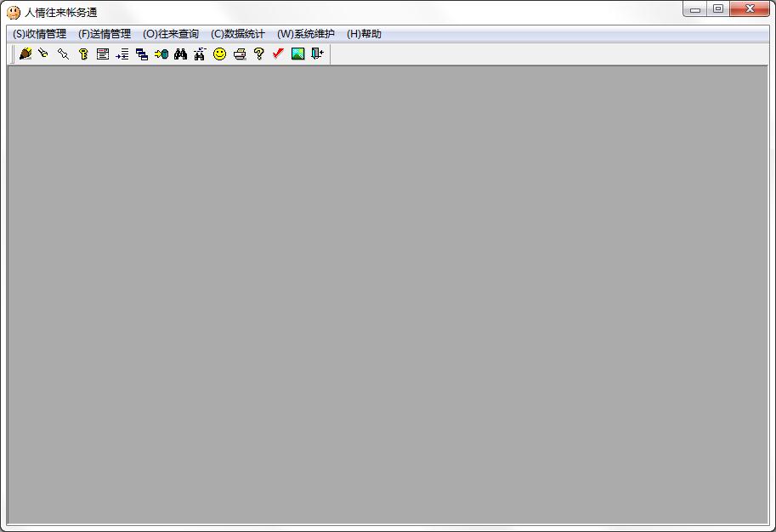Open the (H)帮助 menu
This screenshot has height=532, width=776.
[x=364, y=34]
